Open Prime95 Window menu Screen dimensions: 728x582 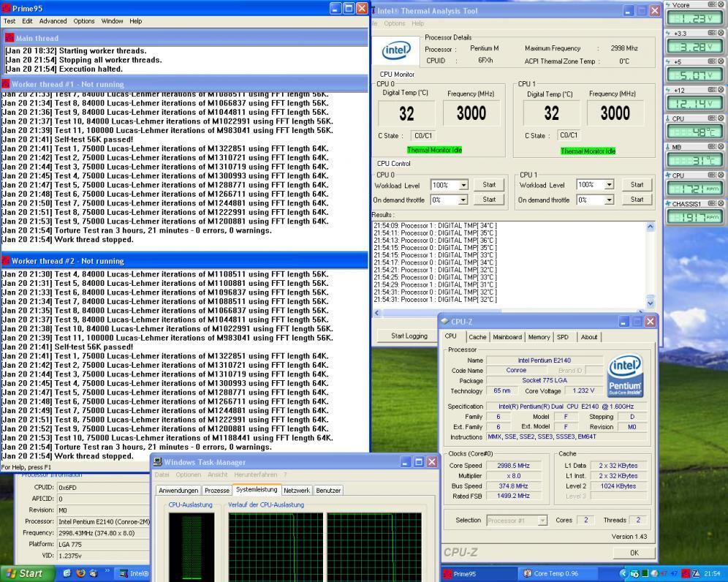click(112, 21)
